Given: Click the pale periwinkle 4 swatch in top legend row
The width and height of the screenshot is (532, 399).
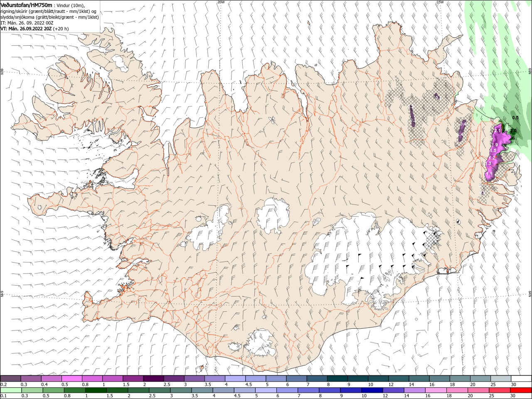Looking at the screenshot, I should (235, 379).
